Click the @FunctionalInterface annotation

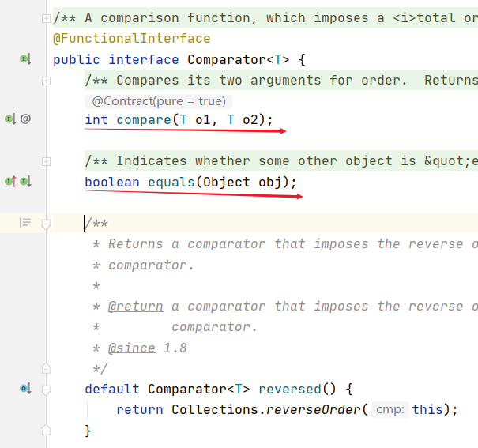click(x=132, y=39)
